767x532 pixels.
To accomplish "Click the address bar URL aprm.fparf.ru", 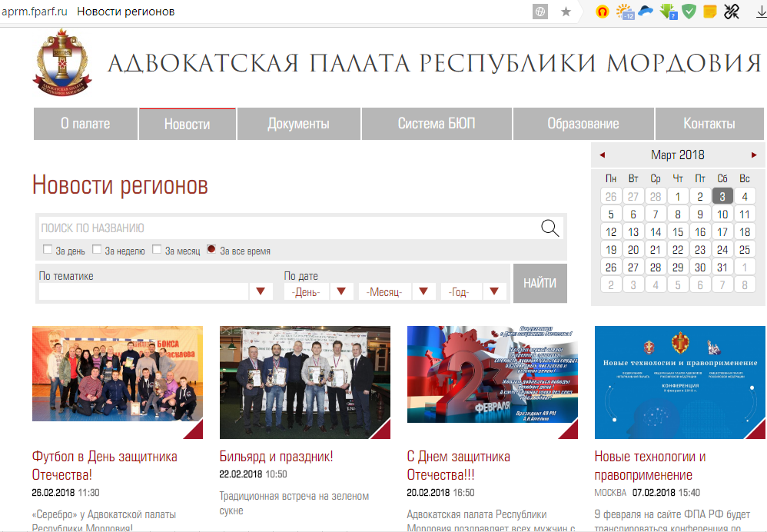I will click(x=35, y=12).
